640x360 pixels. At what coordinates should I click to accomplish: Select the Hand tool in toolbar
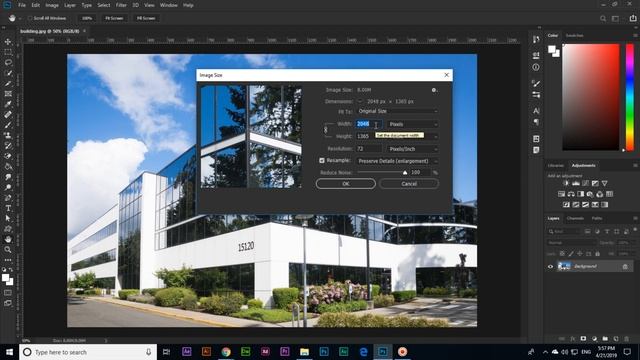8,239
